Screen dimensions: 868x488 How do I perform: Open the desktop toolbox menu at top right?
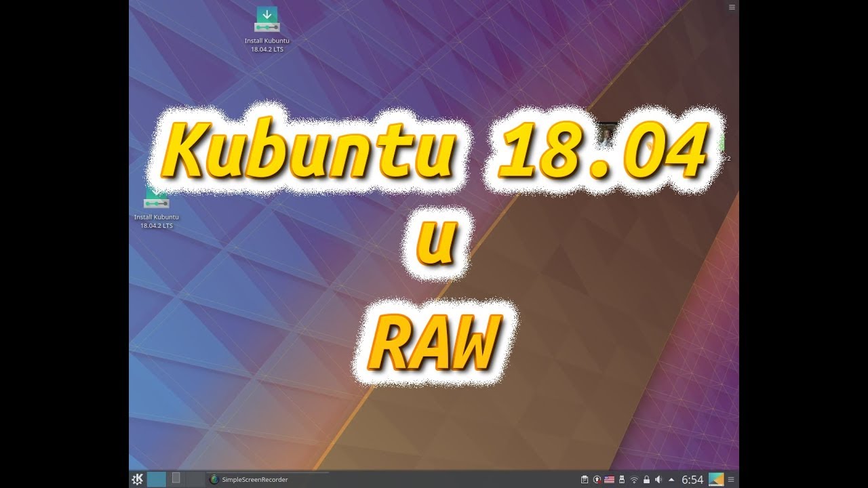[732, 7]
